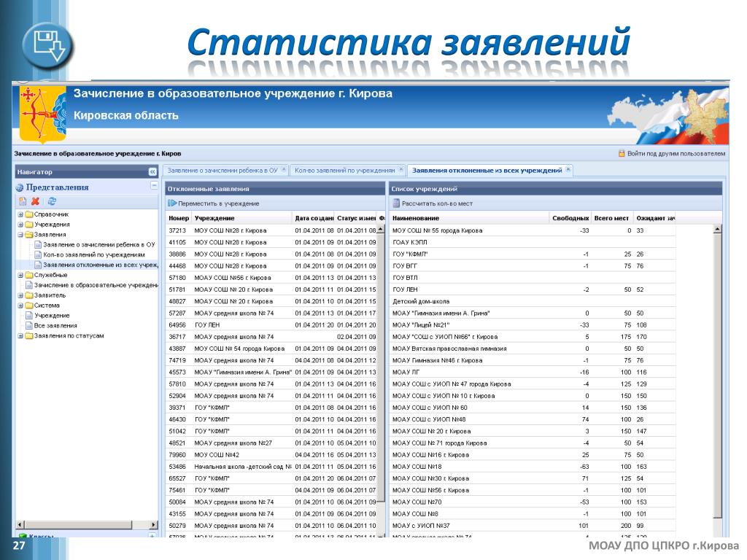Open tree item Заявление о зачислении ребенка в ОУ
This screenshot has height=560, width=747.
click(x=99, y=244)
